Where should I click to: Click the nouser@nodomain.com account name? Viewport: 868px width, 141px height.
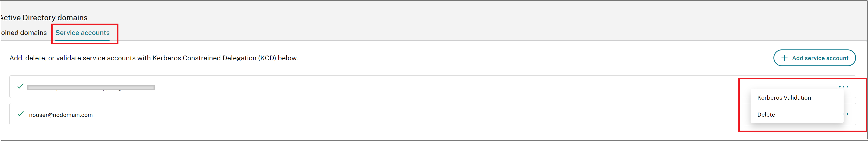coord(61,115)
